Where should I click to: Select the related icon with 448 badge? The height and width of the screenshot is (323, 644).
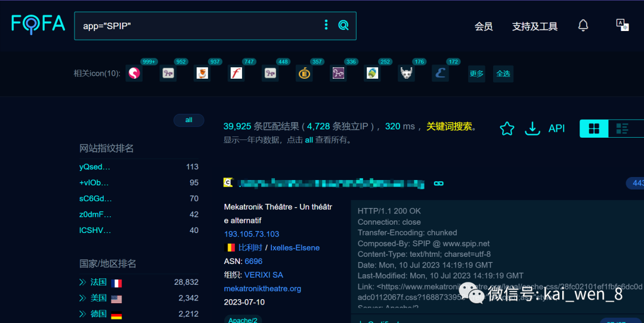(270, 73)
